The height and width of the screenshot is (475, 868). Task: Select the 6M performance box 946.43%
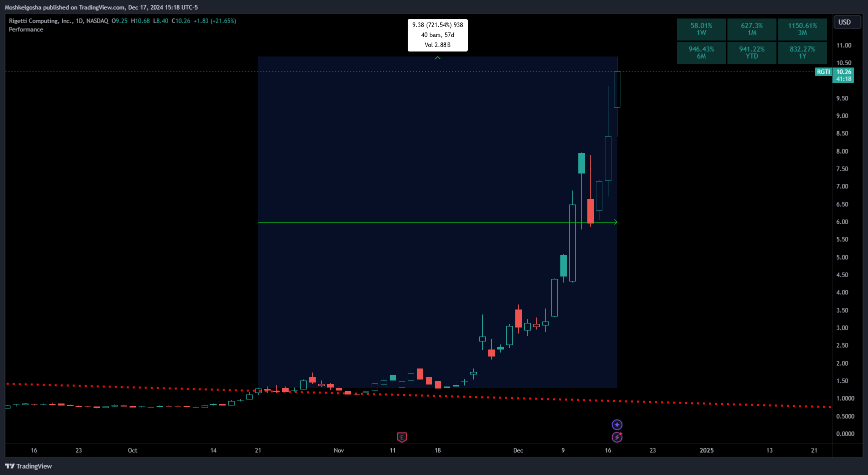tap(701, 52)
